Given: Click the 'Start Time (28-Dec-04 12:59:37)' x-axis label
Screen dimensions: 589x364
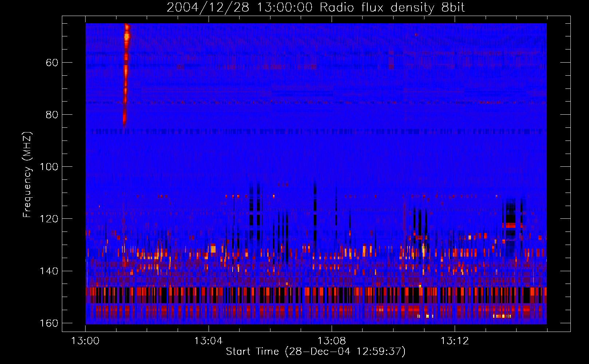Looking at the screenshot, I should [316, 352].
